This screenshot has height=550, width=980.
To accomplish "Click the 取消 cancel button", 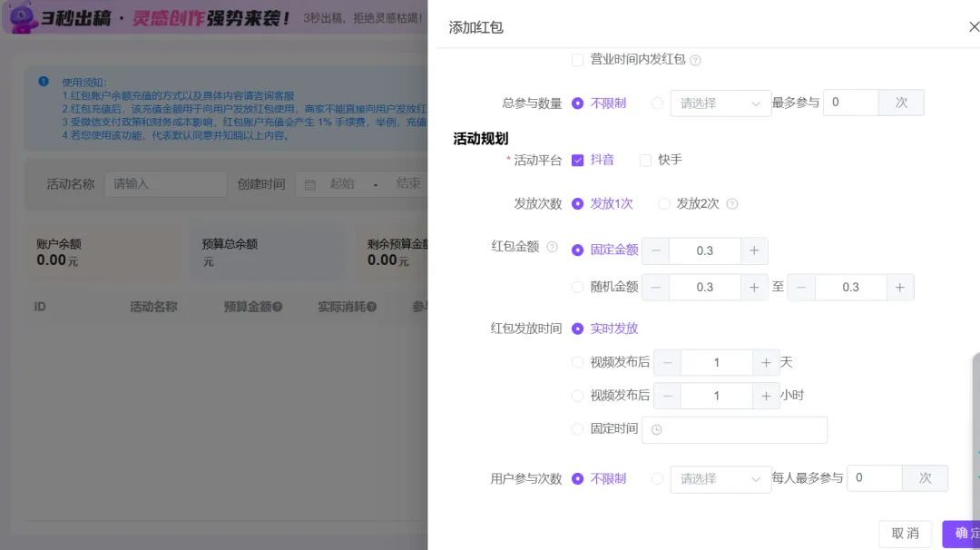I will coord(904,533).
